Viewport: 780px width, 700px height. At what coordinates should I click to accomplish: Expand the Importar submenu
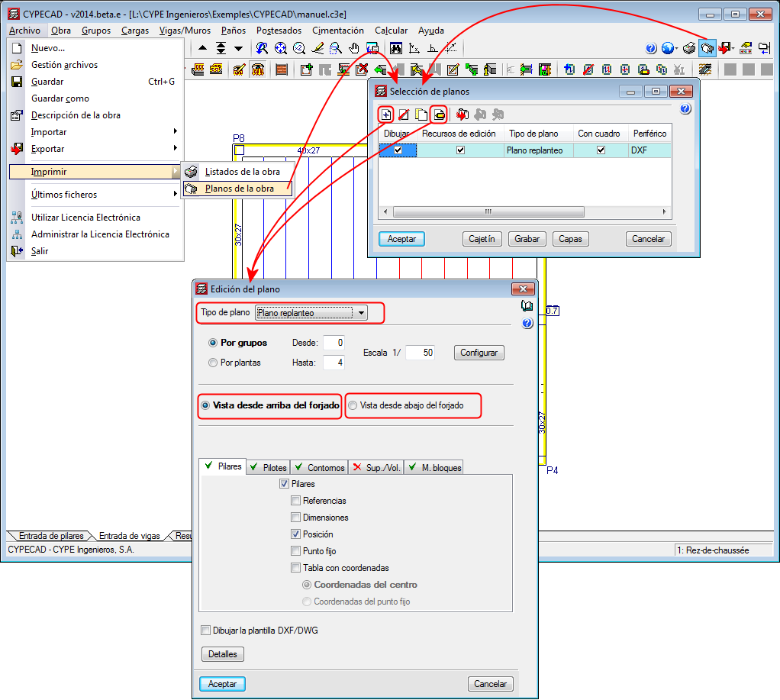click(x=94, y=132)
